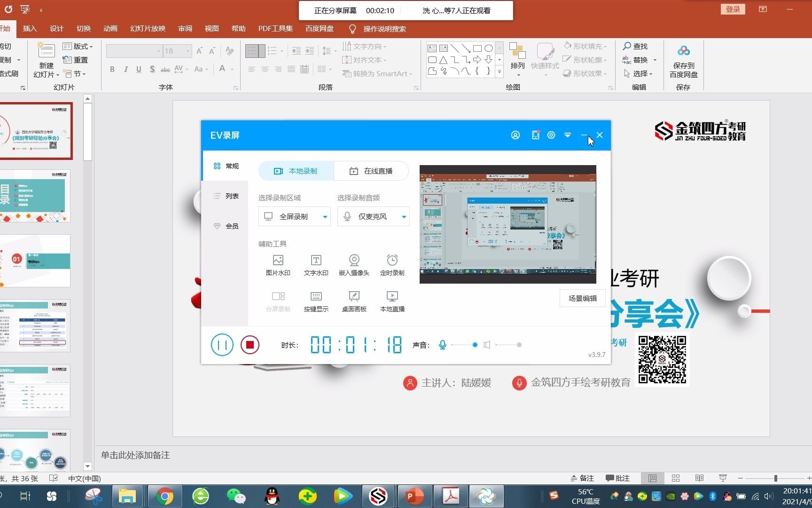Open the split-screen recording (分屏录制) tool
Viewport: 812px width, 508px height.
tap(278, 302)
